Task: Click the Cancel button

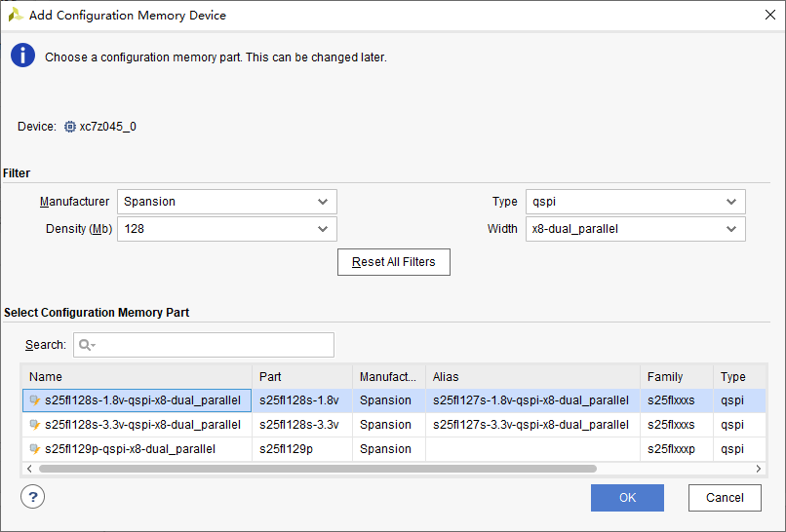Action: click(725, 498)
